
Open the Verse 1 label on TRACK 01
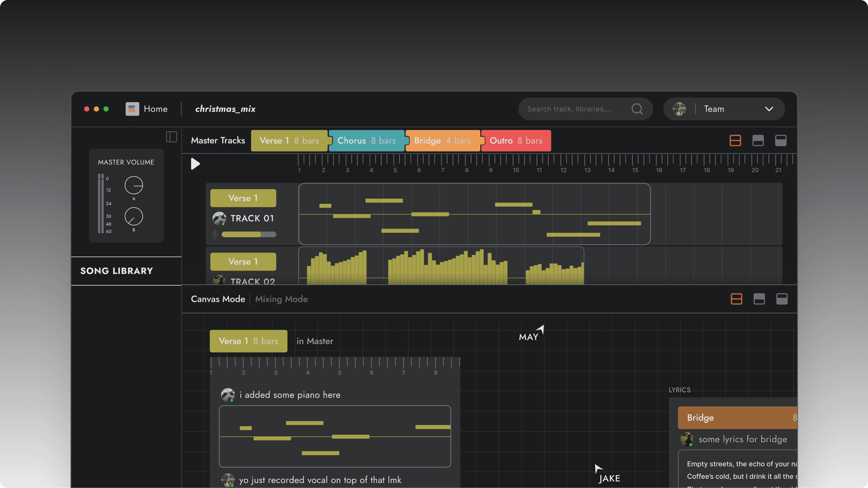pos(243,198)
